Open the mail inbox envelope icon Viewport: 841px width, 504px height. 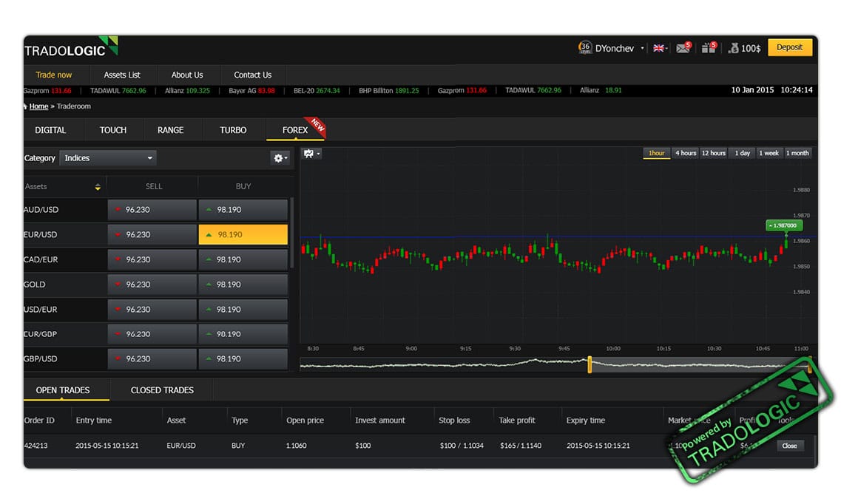tap(681, 48)
